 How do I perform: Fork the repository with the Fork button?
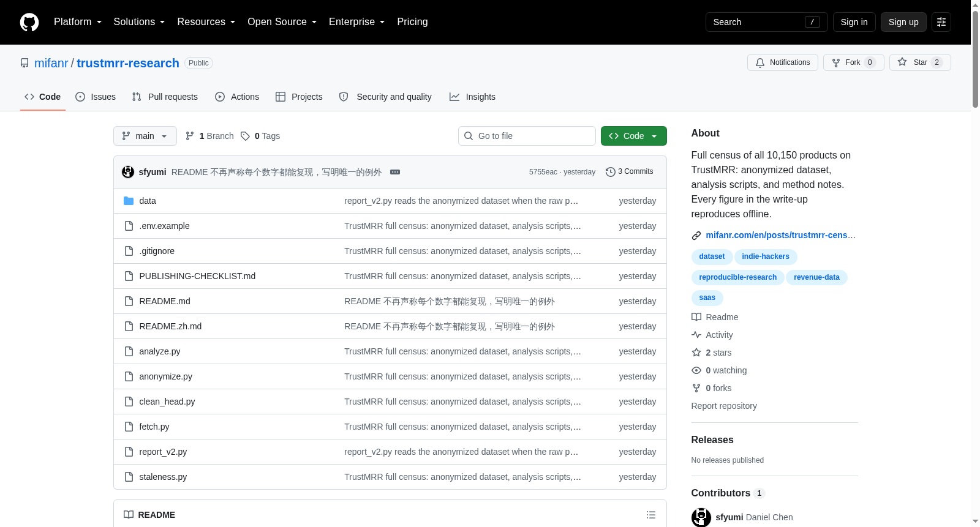[x=854, y=62]
